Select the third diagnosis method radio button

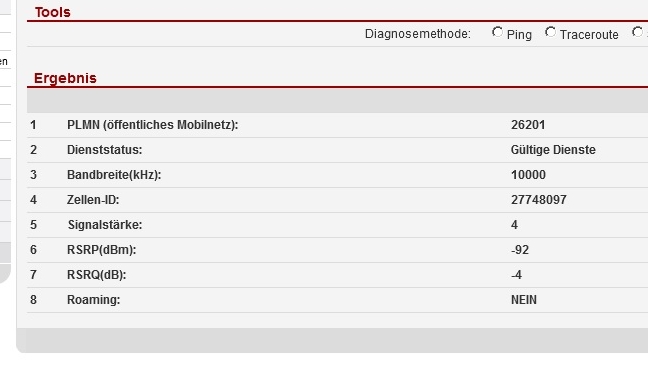(638, 32)
